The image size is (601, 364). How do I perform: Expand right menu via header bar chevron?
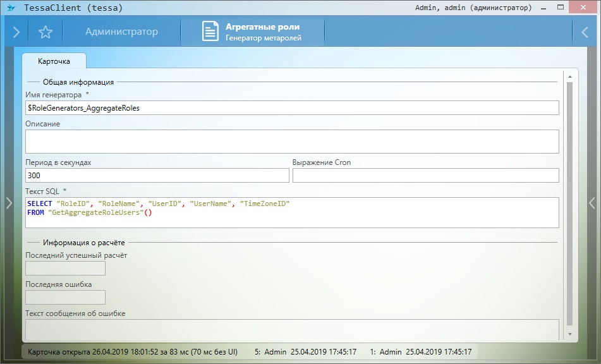tap(585, 32)
